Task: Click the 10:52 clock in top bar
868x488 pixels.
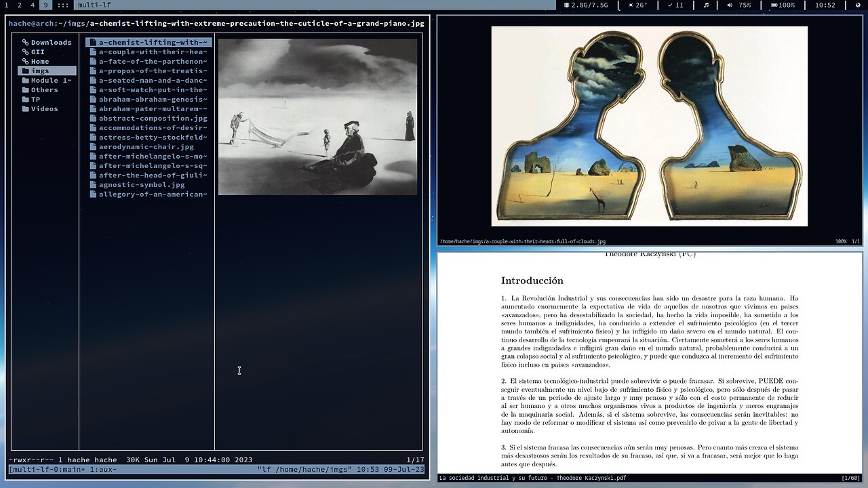Action: [825, 5]
